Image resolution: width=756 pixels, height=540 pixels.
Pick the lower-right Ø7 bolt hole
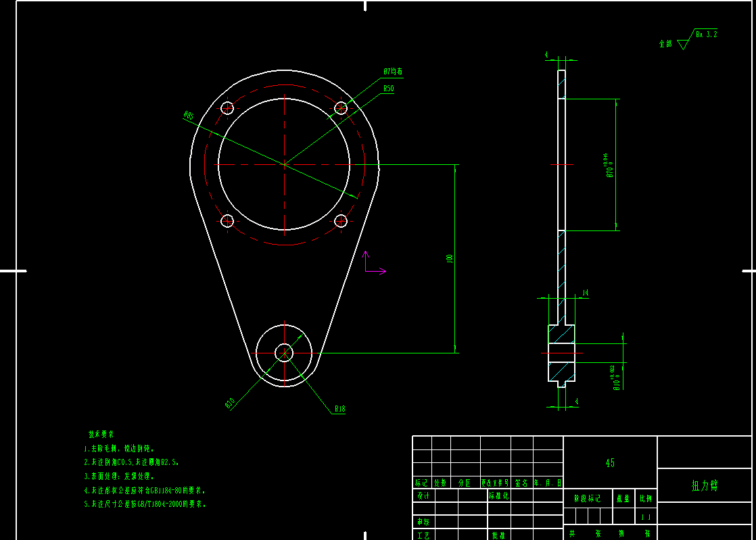click(x=341, y=221)
